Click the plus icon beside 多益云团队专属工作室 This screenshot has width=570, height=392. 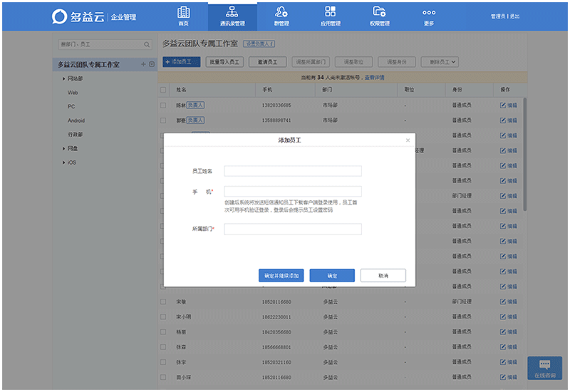(143, 64)
